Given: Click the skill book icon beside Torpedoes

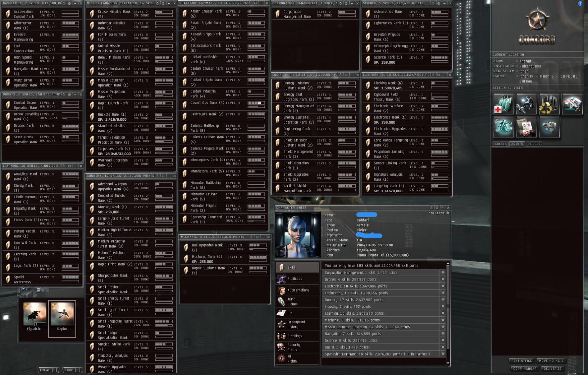Looking at the screenshot, I should coord(92,151).
